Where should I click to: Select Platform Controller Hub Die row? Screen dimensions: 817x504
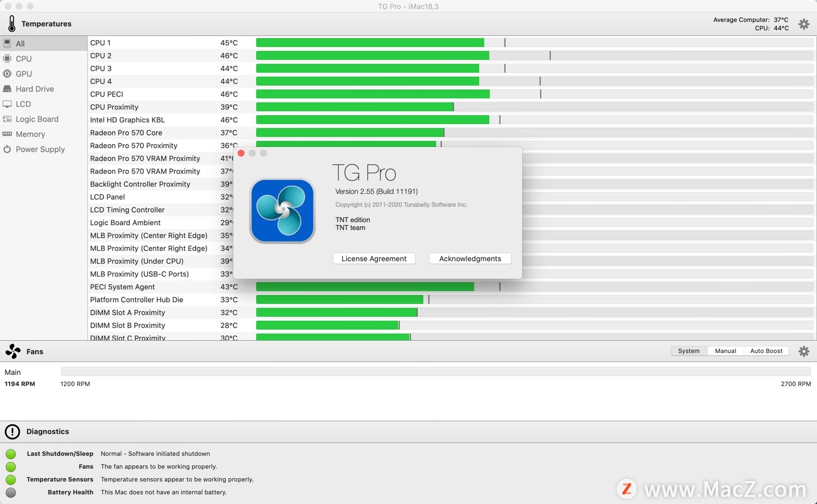click(451, 299)
